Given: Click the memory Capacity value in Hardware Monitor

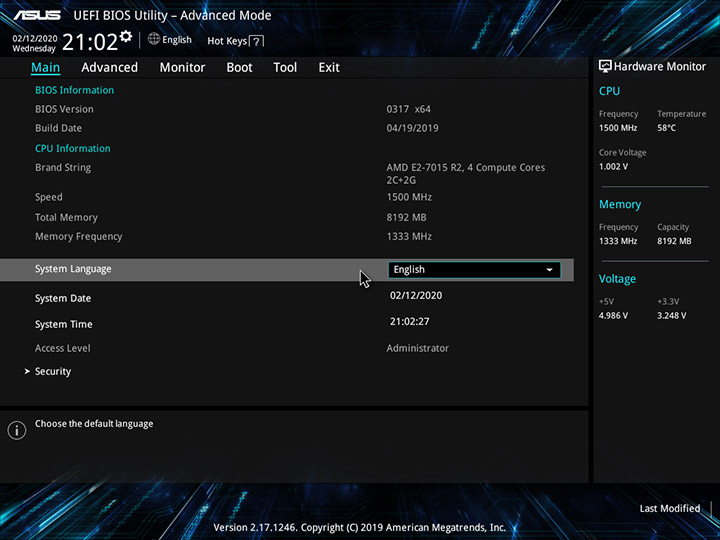Looking at the screenshot, I should (x=674, y=241).
